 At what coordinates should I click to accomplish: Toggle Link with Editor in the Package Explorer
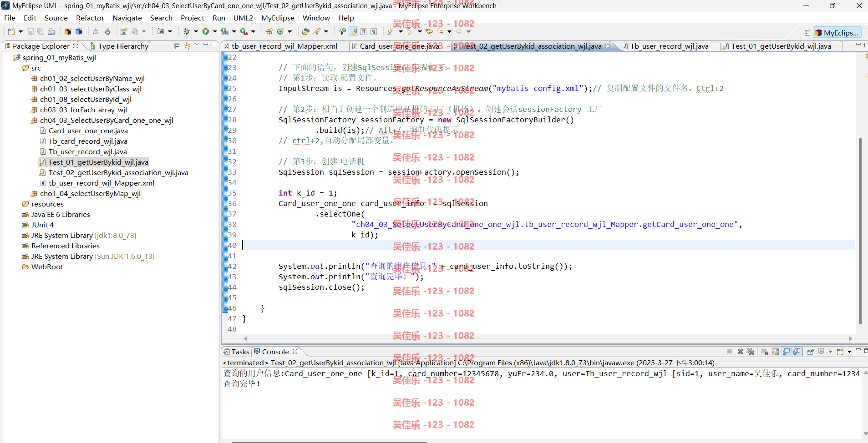click(x=188, y=46)
